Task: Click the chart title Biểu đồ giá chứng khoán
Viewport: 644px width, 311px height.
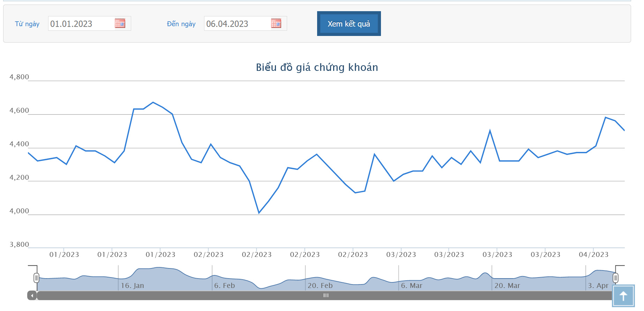Action: coord(317,67)
